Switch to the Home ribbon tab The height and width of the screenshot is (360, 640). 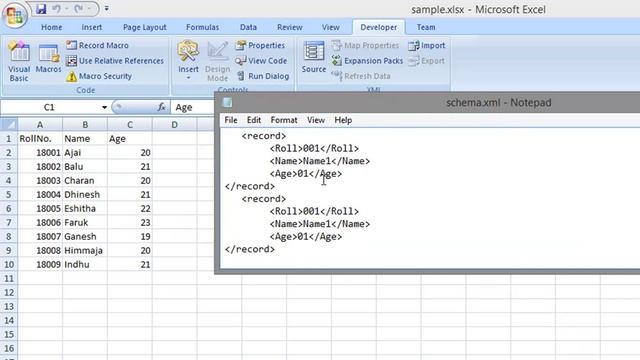51,27
